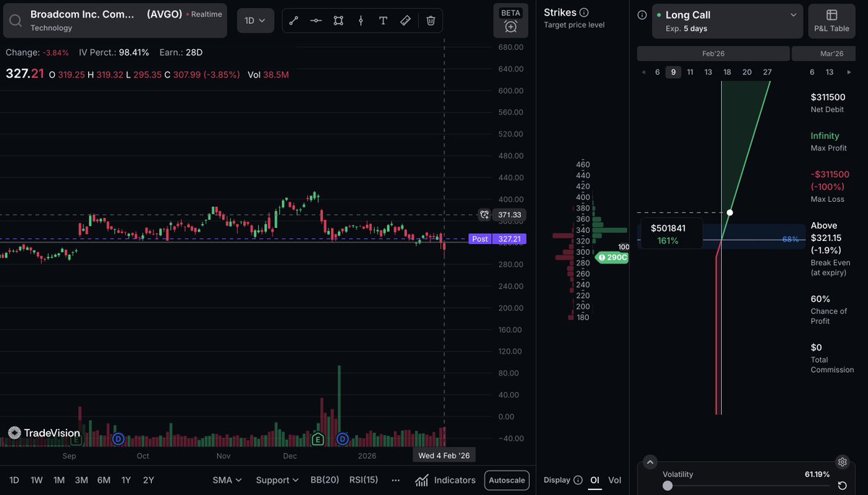Toggle Autoscale on the chart
Image resolution: width=868 pixels, height=495 pixels.
click(507, 480)
